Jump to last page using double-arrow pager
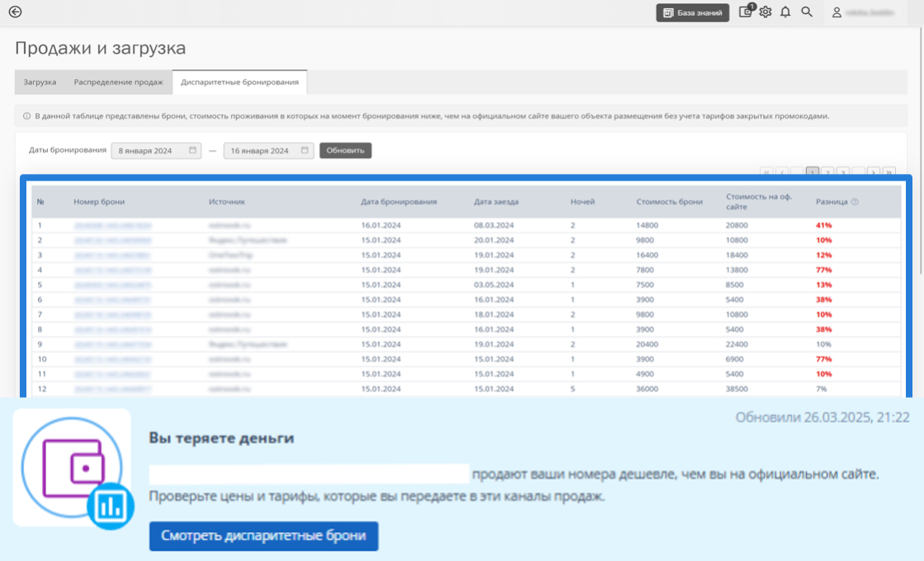 889,172
